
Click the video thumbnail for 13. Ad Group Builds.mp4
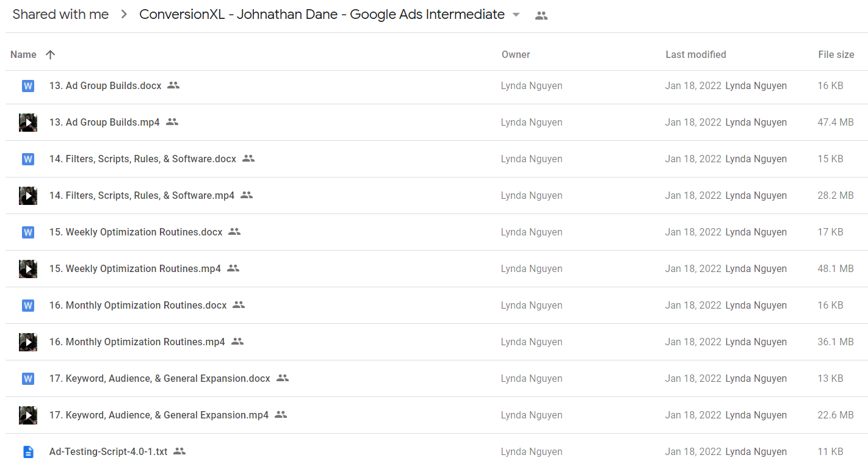click(28, 123)
